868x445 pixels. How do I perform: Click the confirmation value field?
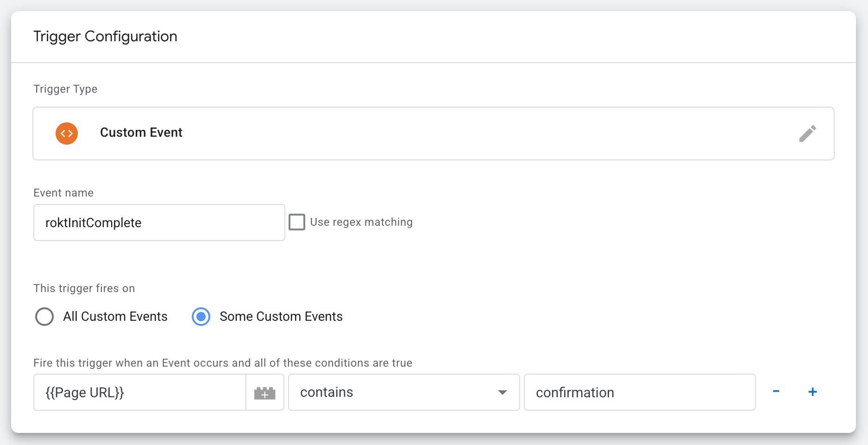pos(639,392)
